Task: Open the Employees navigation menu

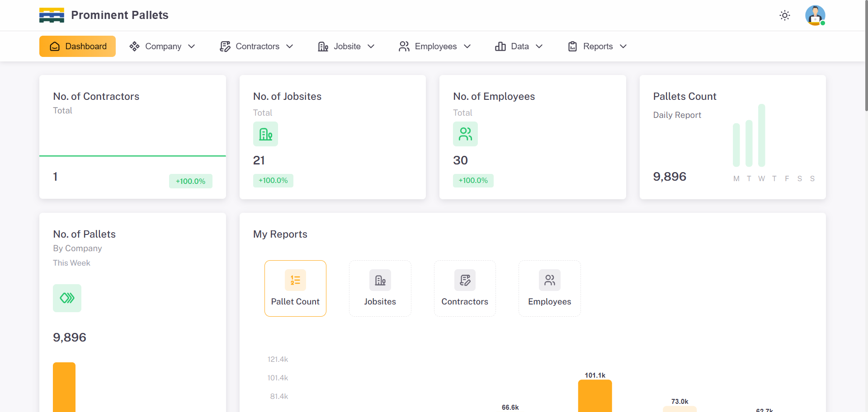Action: click(x=435, y=47)
